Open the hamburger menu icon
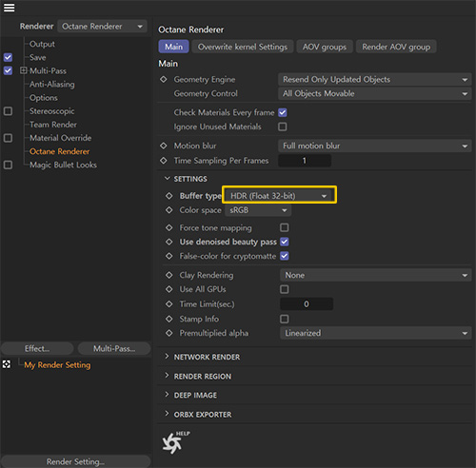The height and width of the screenshot is (468, 476). coord(9,8)
